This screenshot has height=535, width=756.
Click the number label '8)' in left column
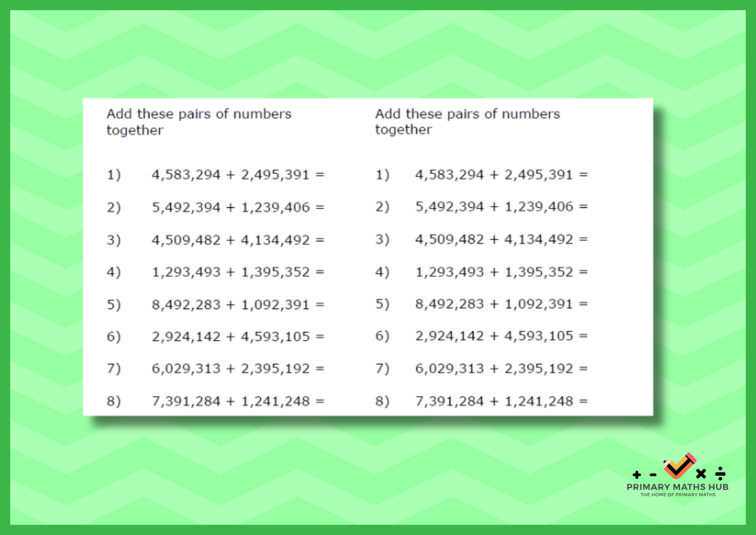[x=114, y=401]
